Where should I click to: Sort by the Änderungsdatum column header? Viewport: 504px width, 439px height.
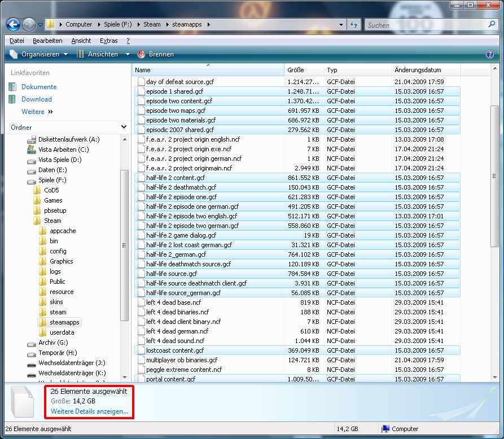coord(426,70)
